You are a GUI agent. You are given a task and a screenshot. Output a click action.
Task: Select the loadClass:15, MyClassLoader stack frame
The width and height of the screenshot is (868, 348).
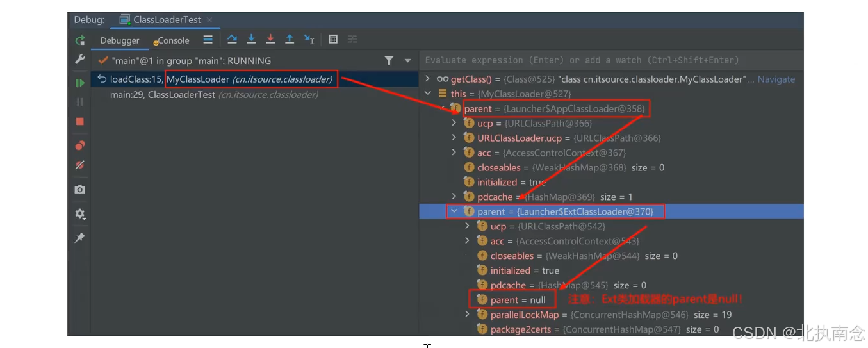coord(254,79)
